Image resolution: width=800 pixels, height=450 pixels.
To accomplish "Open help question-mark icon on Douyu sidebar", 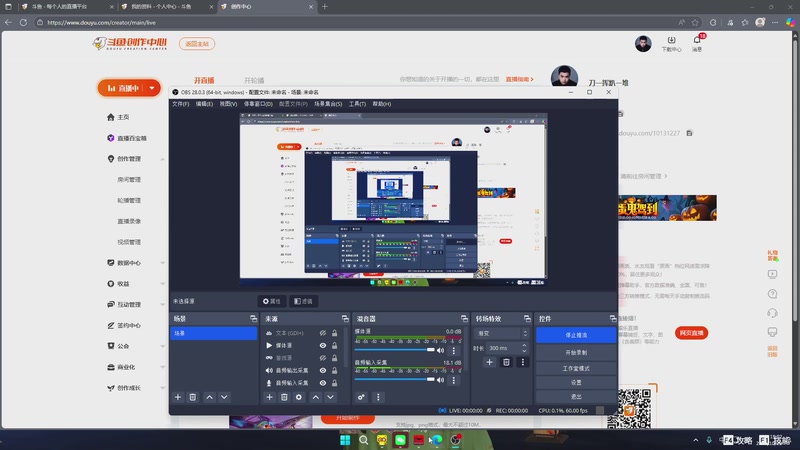I will [772, 294].
